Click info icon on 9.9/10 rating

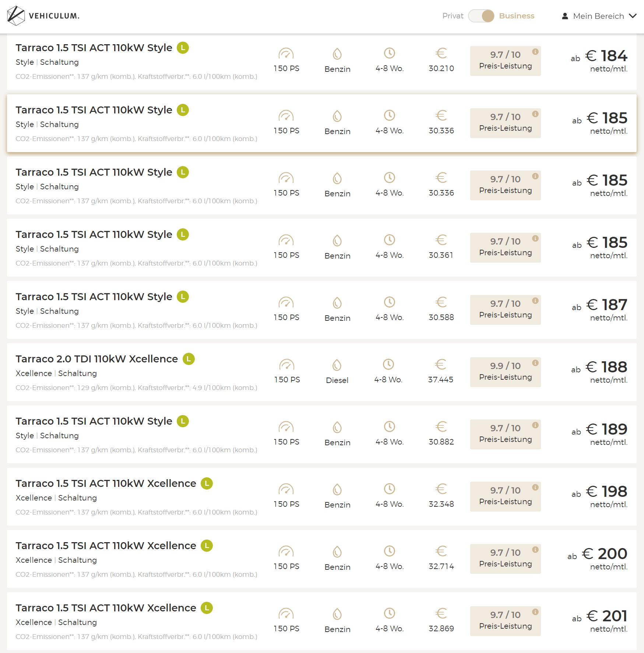(x=535, y=363)
